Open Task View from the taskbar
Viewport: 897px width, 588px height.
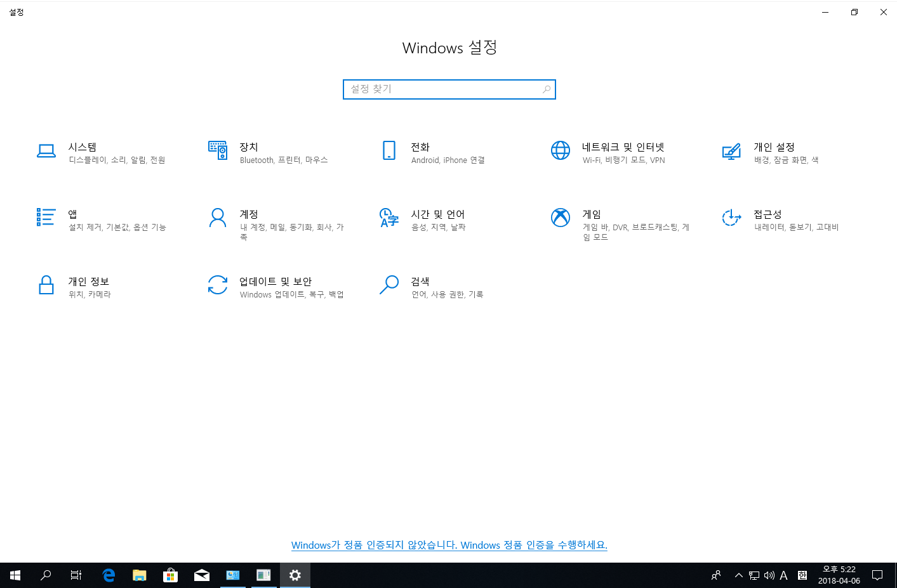pyautogui.click(x=76, y=575)
